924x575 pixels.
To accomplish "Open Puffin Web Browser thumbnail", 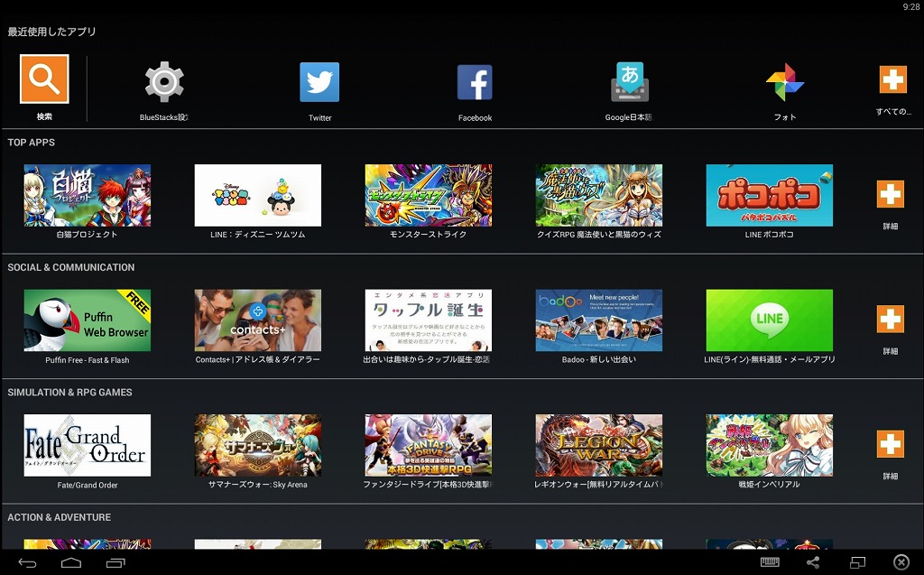I will pyautogui.click(x=88, y=320).
